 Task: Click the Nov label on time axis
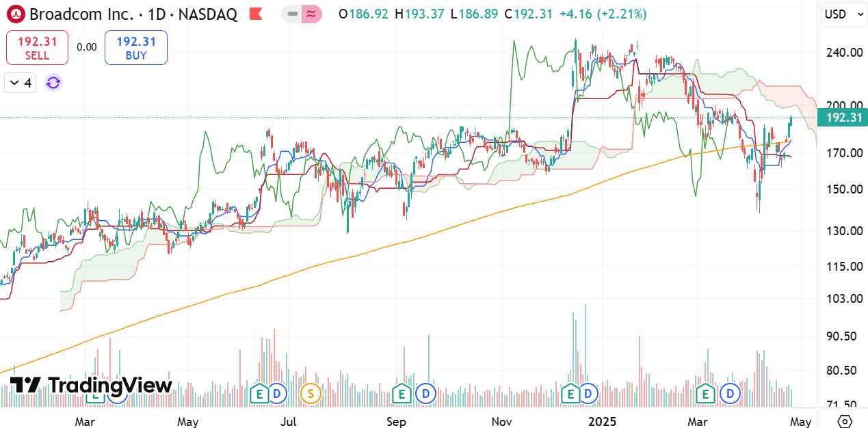pyautogui.click(x=503, y=422)
